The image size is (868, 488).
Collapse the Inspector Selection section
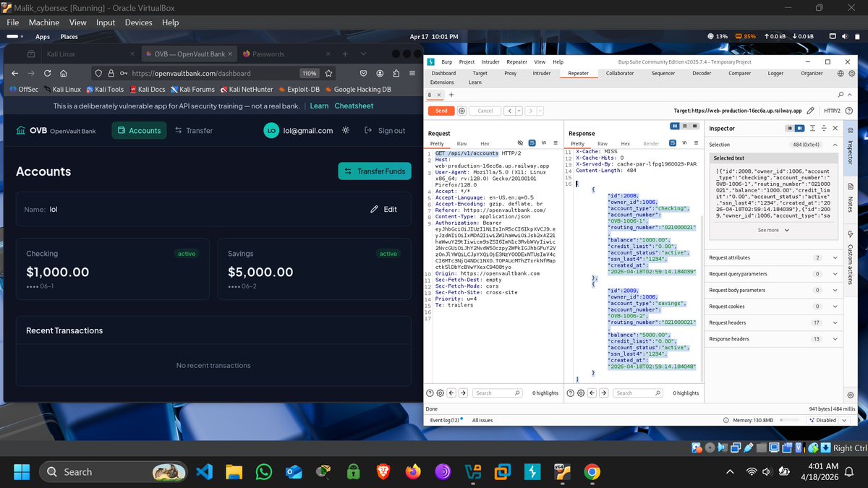(x=835, y=145)
